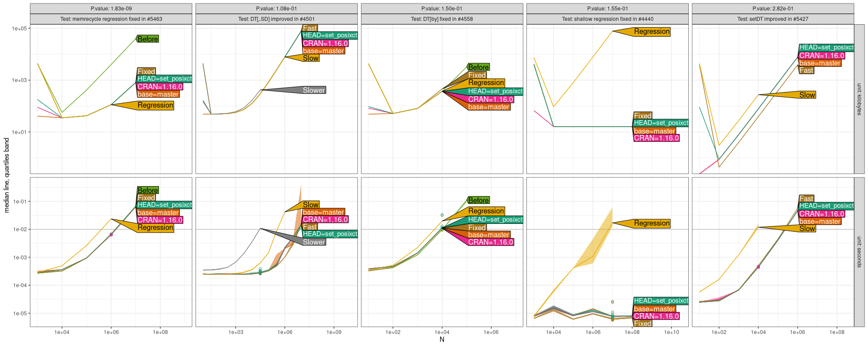
Task: Click y-axis tick '1e-02'
Action: pos(20,229)
